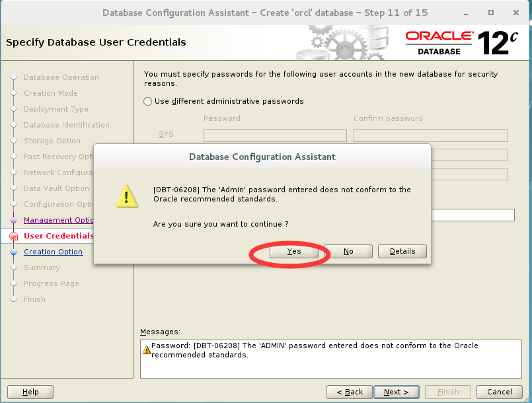Click the SYS confirm password field
The height and width of the screenshot is (403, 532).
point(430,135)
